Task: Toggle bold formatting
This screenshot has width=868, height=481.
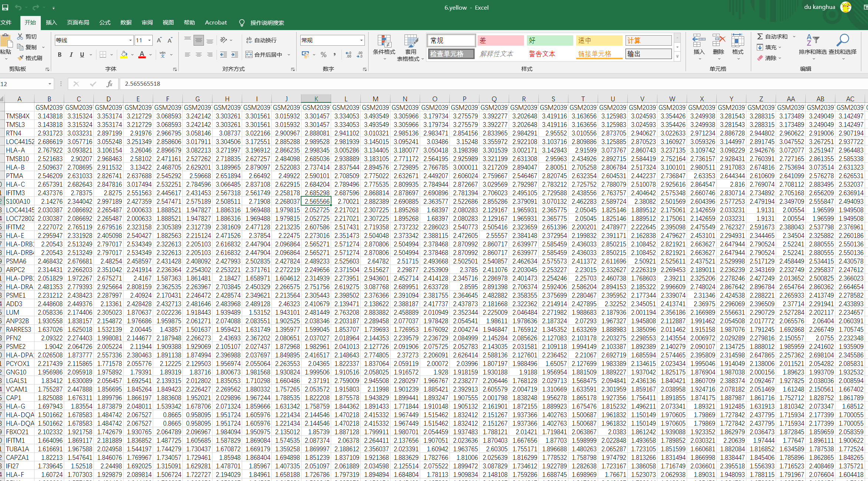Action: click(60, 55)
